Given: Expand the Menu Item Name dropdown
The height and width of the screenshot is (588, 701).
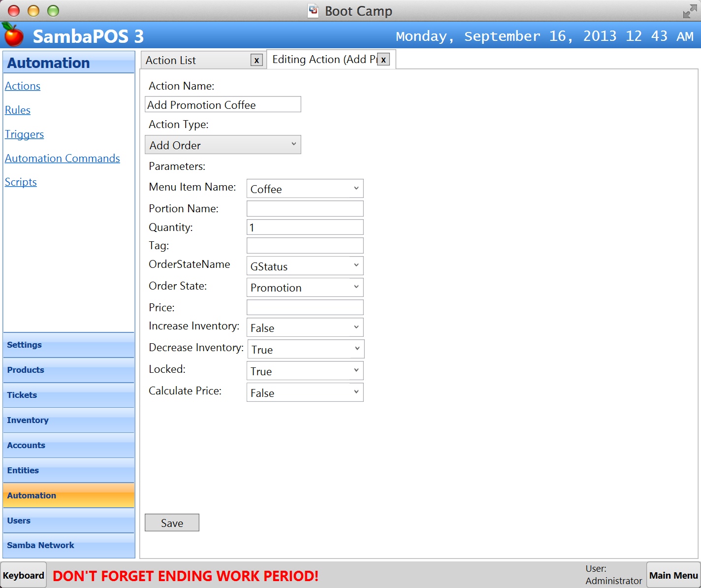Looking at the screenshot, I should (x=305, y=189).
